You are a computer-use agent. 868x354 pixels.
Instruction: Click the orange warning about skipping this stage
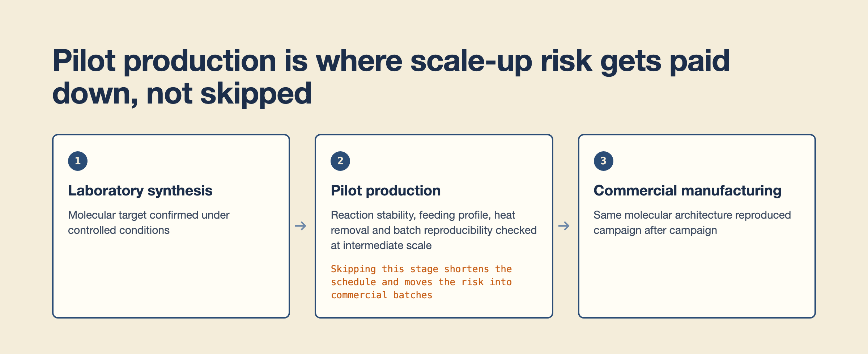click(421, 282)
